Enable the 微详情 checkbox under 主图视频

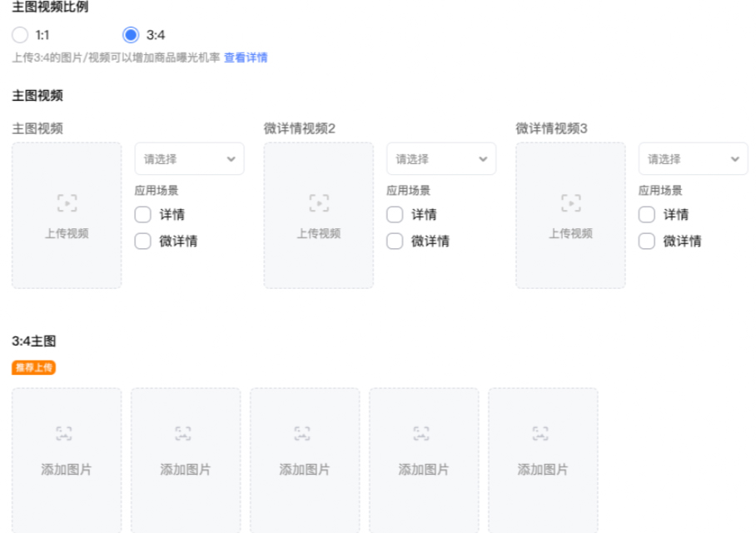(142, 241)
